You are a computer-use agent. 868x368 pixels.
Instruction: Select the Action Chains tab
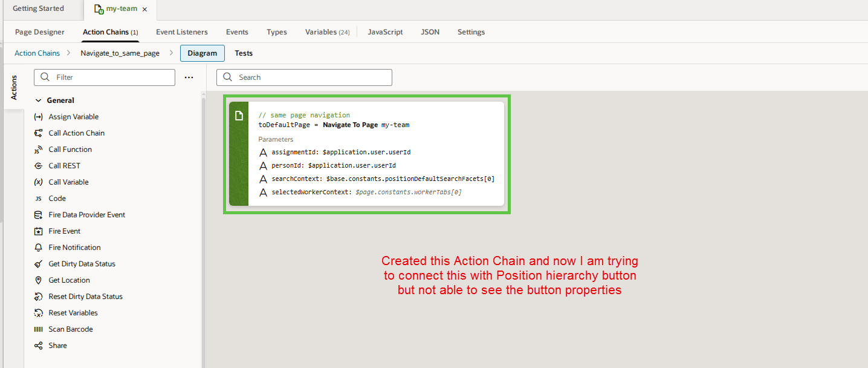111,32
